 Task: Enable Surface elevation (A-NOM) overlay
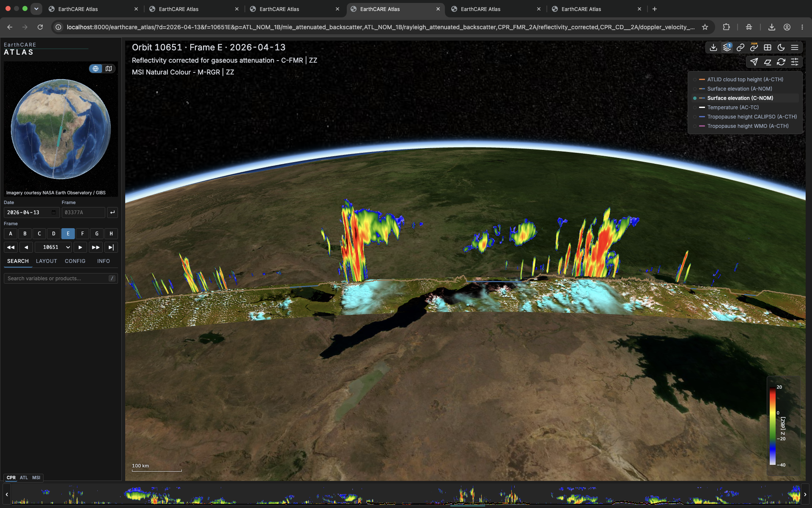click(x=745, y=89)
